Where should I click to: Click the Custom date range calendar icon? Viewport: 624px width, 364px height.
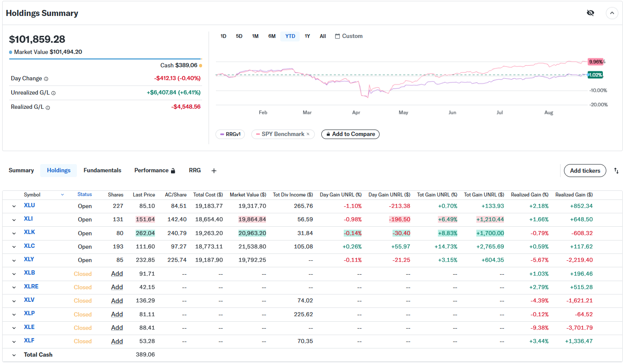coord(338,36)
